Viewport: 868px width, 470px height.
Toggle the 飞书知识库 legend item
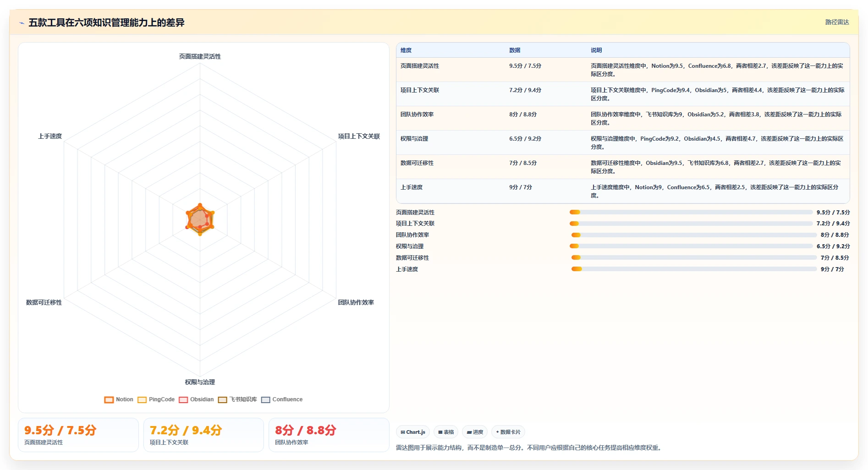tap(237, 399)
